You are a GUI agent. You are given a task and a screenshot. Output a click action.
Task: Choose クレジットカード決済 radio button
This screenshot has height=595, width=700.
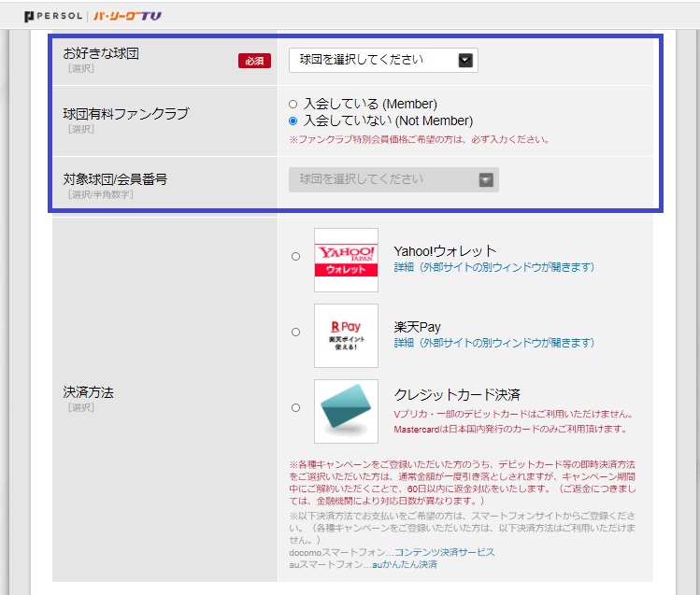295,407
